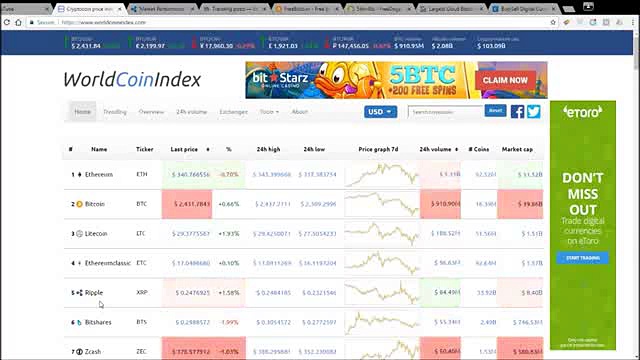
Task: Expand the Tools menu dropdown
Action: 269,111
